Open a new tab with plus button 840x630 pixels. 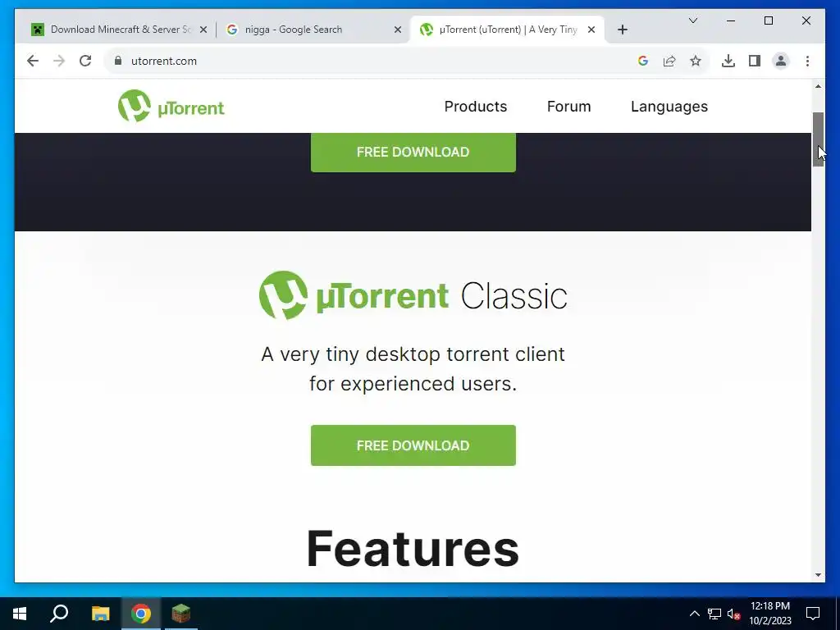622,30
